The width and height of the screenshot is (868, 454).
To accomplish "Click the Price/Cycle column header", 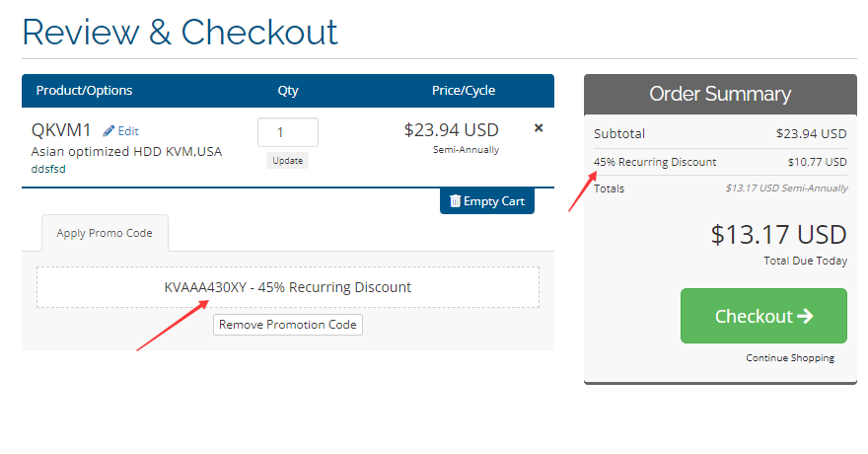I will tap(464, 91).
